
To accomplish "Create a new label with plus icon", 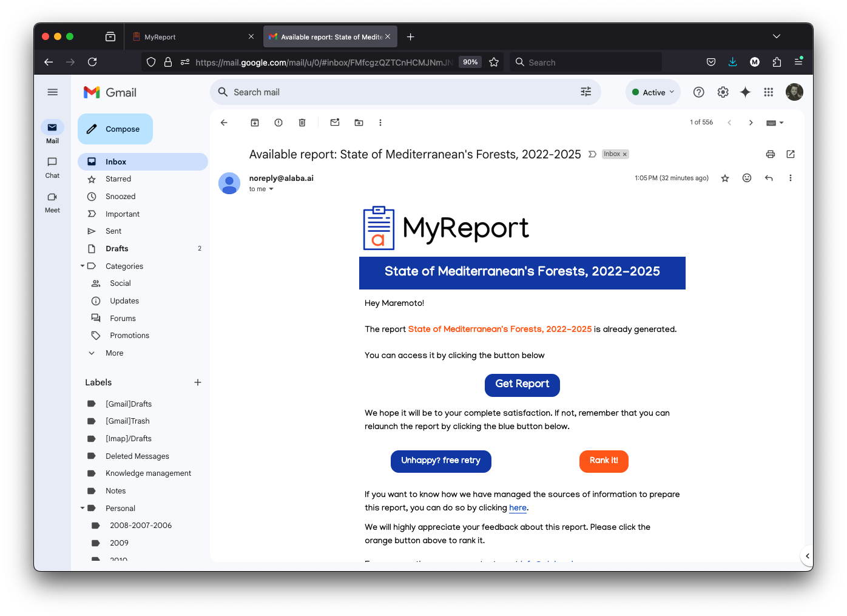I will [198, 382].
